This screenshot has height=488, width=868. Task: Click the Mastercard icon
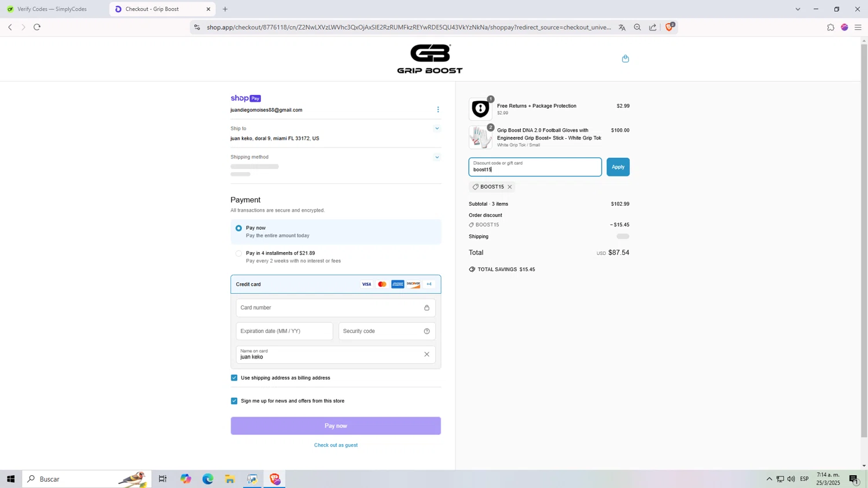click(x=382, y=284)
